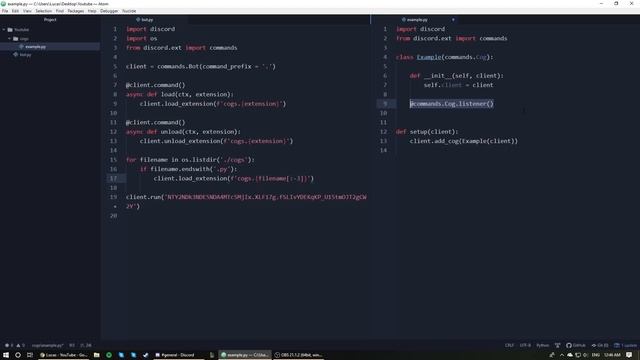Open the File menu

[x=5, y=11]
